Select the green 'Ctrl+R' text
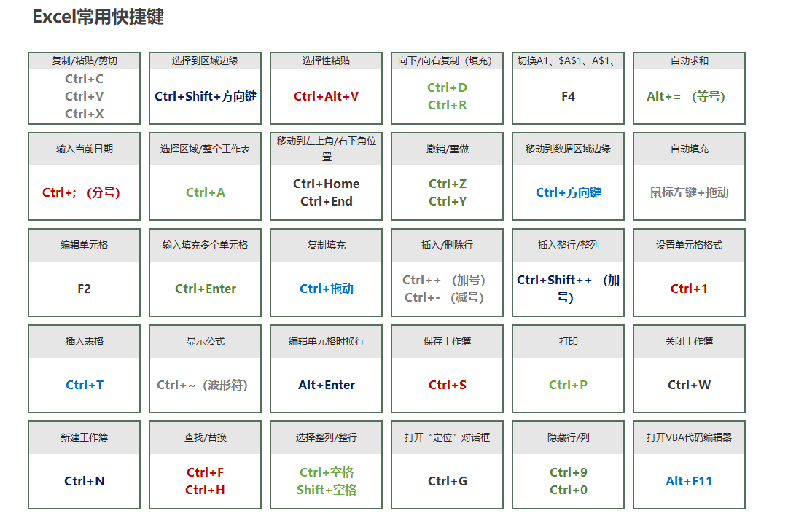The height and width of the screenshot is (532, 788). coord(448,105)
